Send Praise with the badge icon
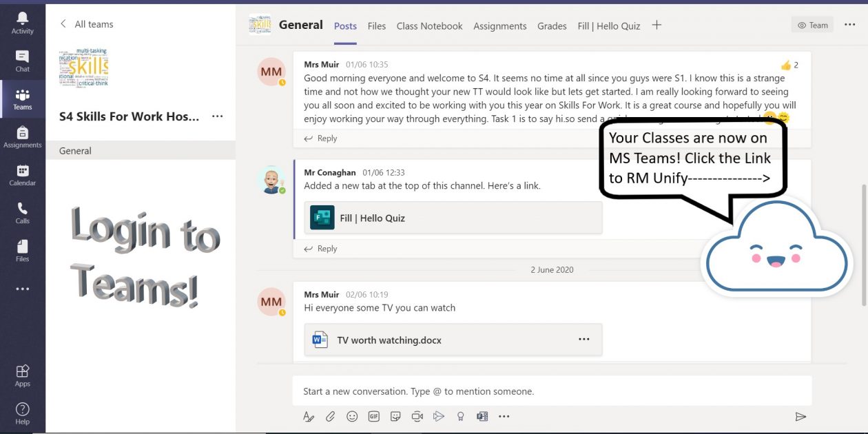The width and height of the screenshot is (868, 434). [x=461, y=417]
